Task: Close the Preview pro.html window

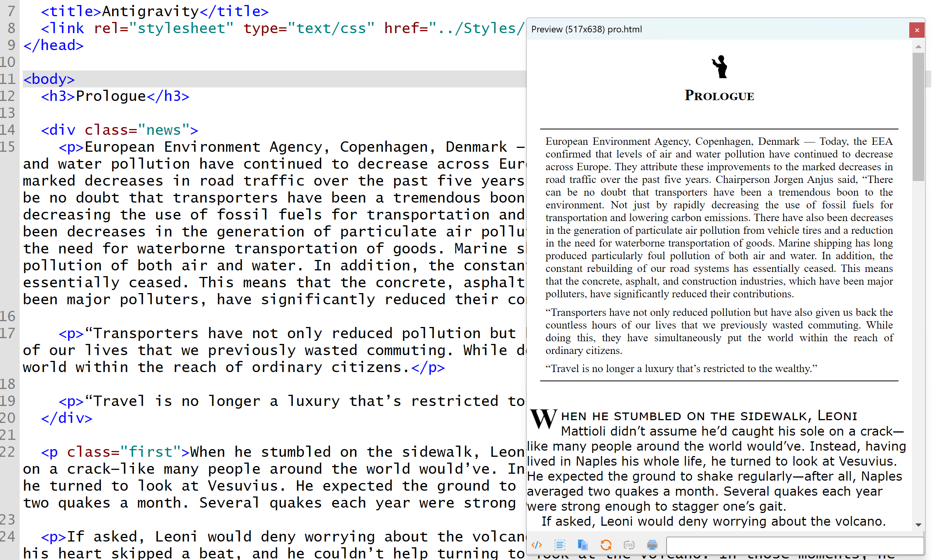Action: pyautogui.click(x=917, y=30)
